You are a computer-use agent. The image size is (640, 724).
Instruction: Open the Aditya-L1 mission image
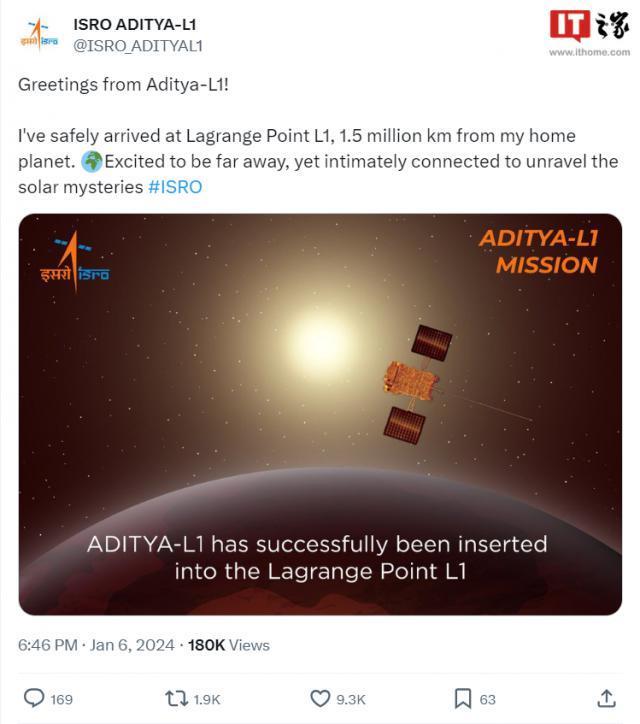click(x=320, y=414)
